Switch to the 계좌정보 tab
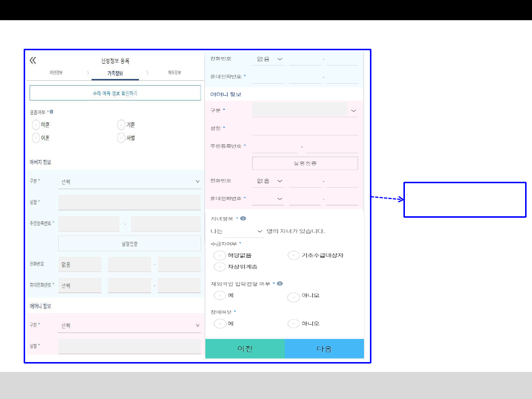Image resolution: width=532 pixels, height=399 pixels. point(174,73)
